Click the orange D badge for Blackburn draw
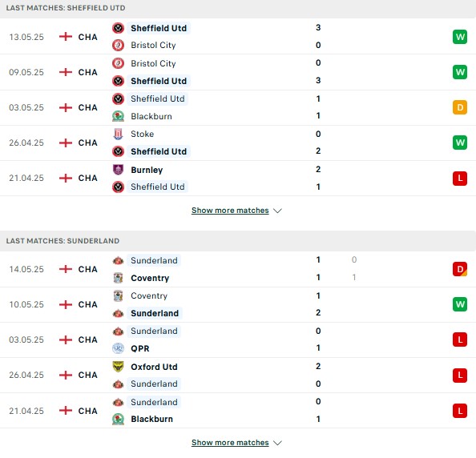 coord(460,107)
